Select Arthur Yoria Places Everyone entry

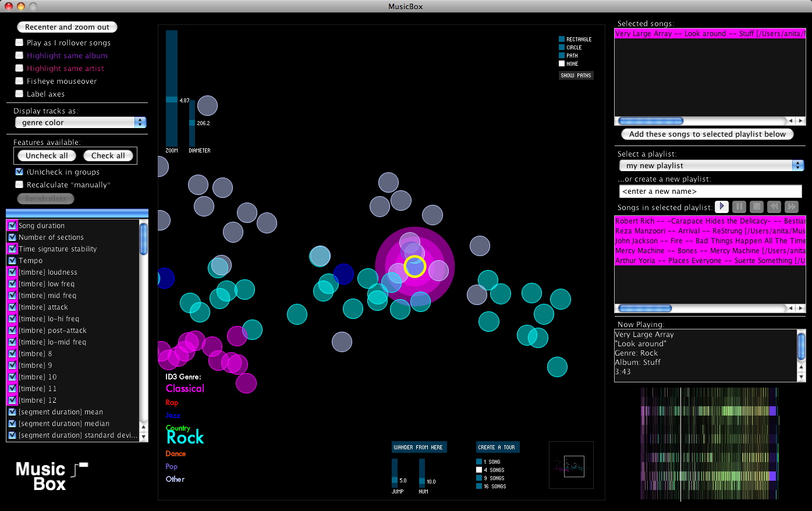[710, 261]
